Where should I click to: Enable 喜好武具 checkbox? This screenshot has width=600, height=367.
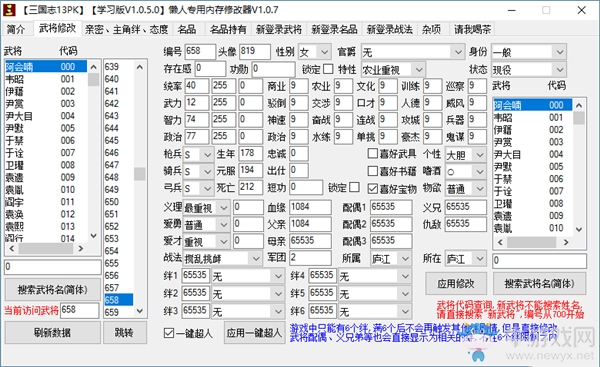tap(372, 153)
